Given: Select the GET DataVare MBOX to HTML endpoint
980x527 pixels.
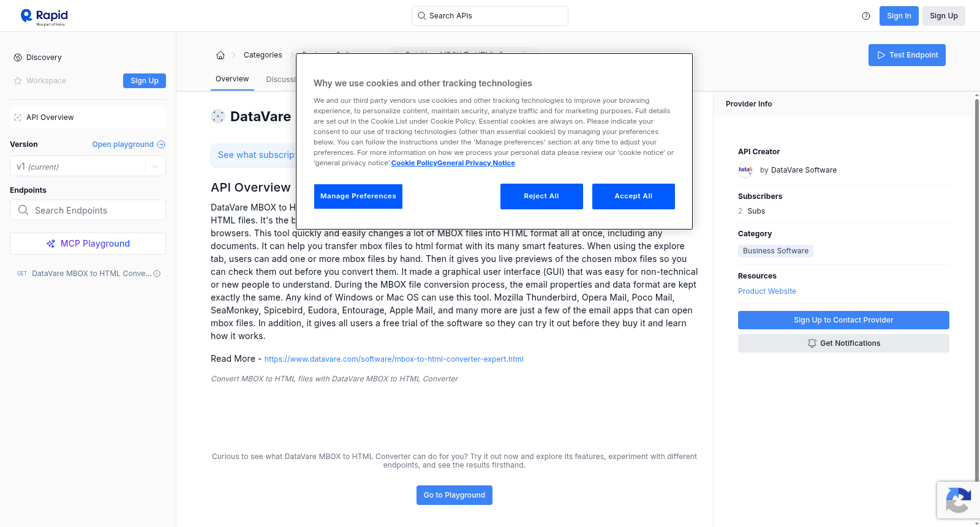Looking at the screenshot, I should (x=88, y=274).
